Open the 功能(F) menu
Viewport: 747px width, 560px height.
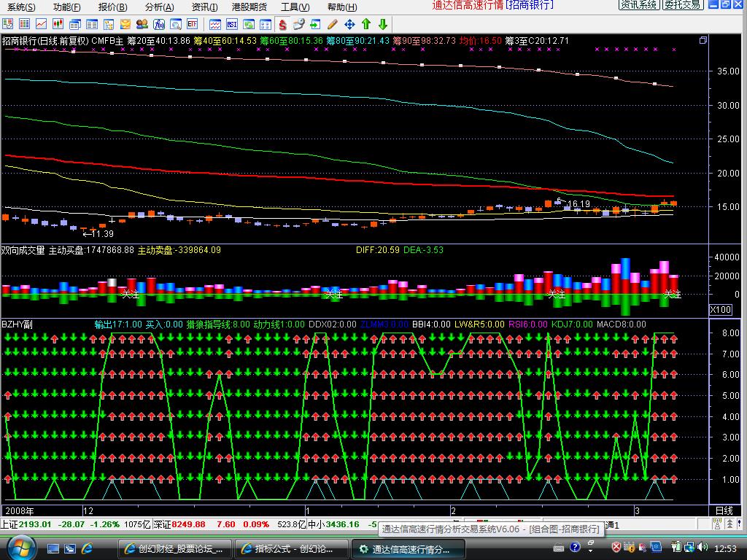pos(66,7)
